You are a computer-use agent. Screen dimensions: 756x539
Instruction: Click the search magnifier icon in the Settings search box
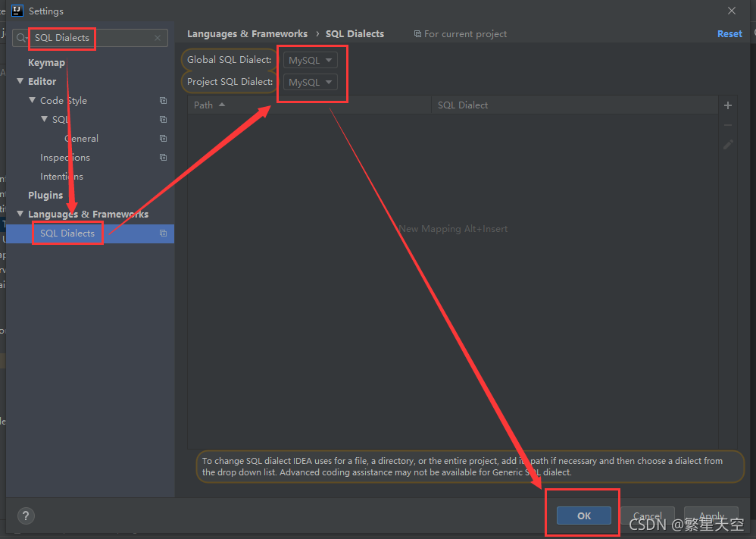coord(22,38)
